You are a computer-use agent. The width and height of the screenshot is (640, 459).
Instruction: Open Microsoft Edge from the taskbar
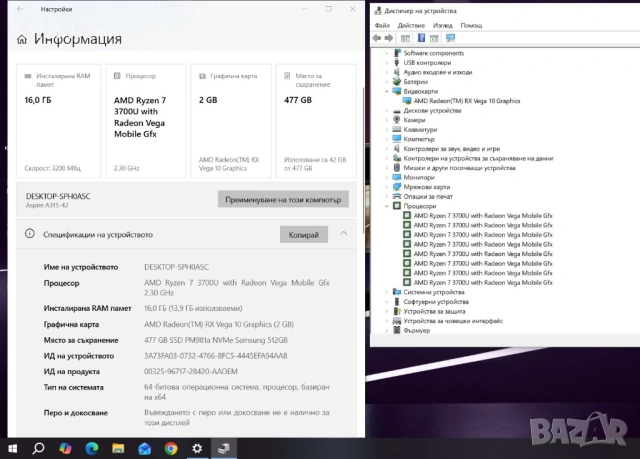click(x=92, y=449)
